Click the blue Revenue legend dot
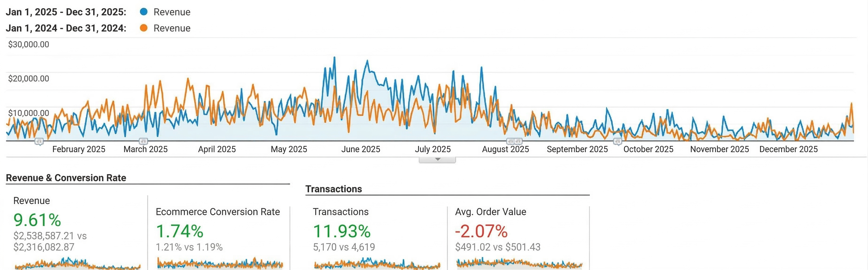The image size is (868, 270). point(143,12)
